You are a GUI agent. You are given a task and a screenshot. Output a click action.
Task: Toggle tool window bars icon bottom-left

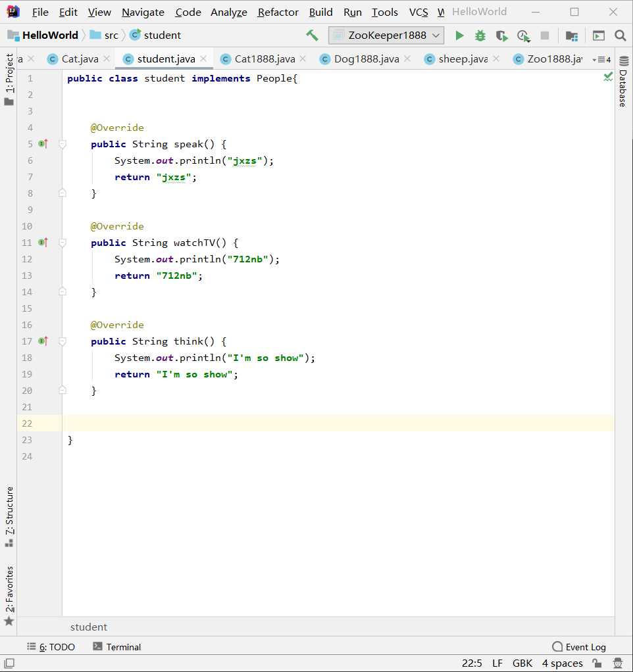[9, 663]
